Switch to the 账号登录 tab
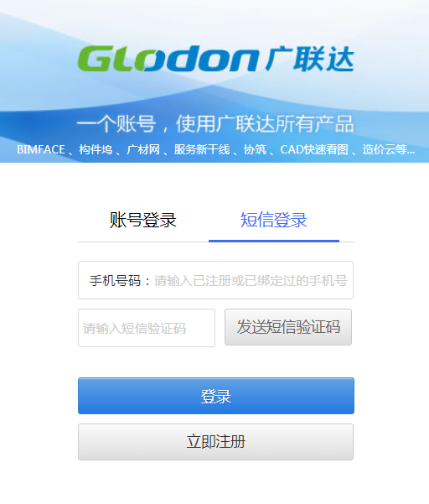The image size is (429, 504). [x=143, y=221]
